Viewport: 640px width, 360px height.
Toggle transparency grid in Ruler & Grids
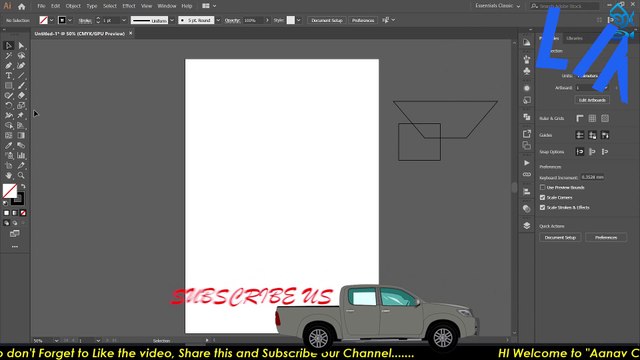pyautogui.click(x=605, y=118)
